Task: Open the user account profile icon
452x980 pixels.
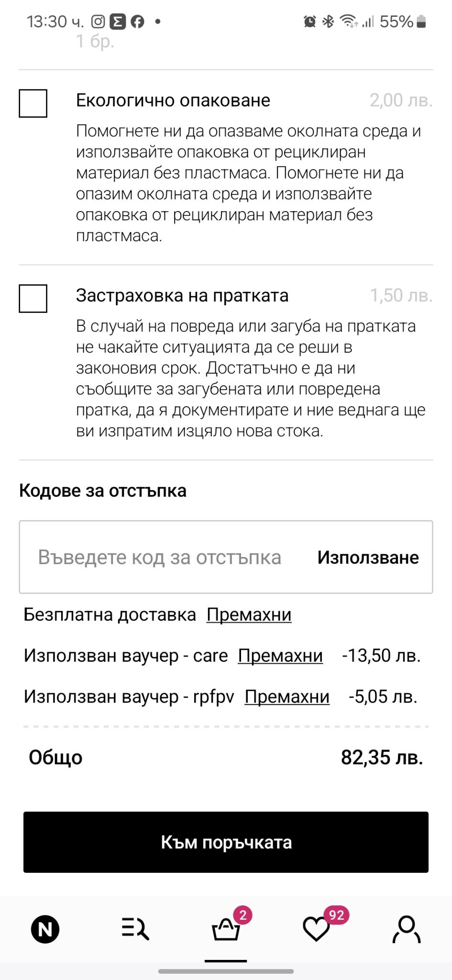Action: 407,929
